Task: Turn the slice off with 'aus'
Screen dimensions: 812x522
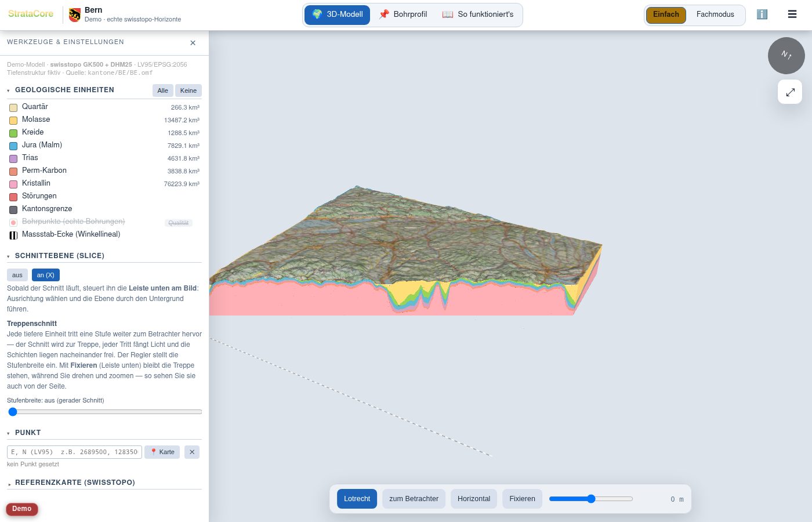Action: 17,275
